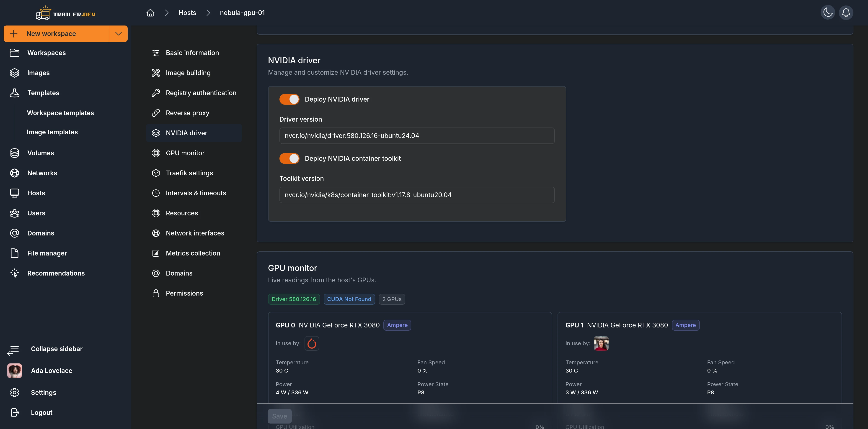The image size is (868, 429).
Task: Click the New workspace button
Action: 57,34
